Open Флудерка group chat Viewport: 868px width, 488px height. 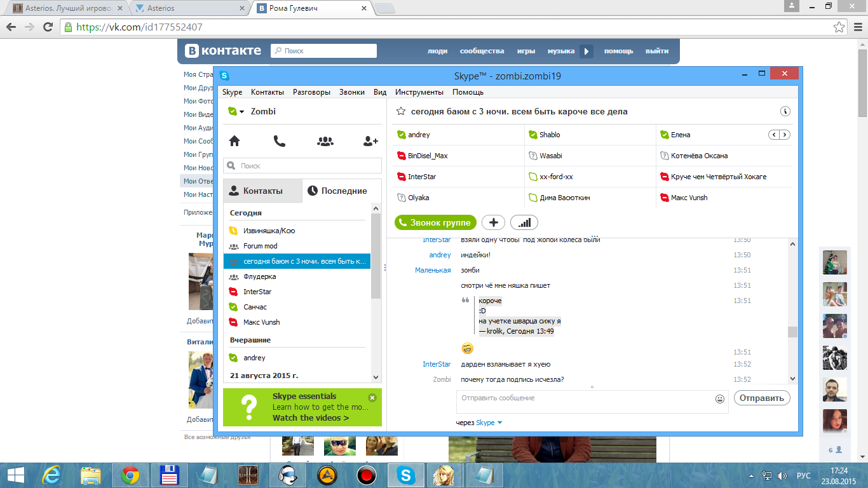pyautogui.click(x=297, y=276)
